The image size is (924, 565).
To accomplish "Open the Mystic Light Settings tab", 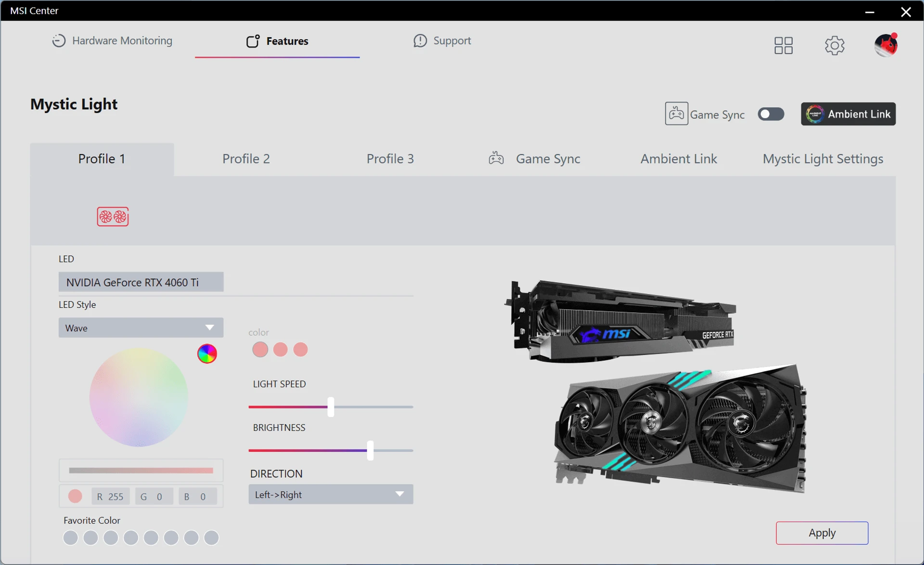I will click(x=823, y=159).
